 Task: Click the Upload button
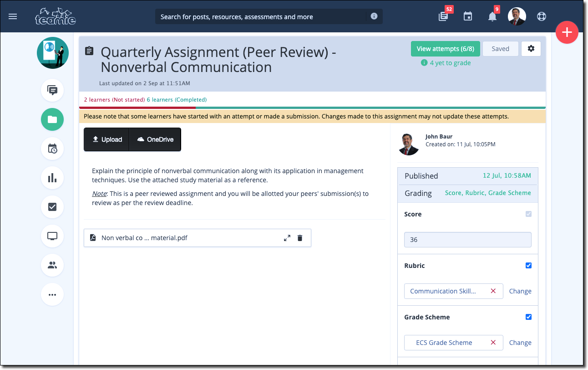pyautogui.click(x=107, y=139)
